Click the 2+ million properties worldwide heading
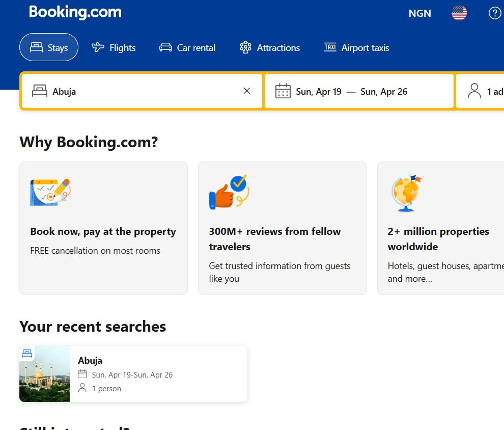Image resolution: width=504 pixels, height=430 pixels. pyautogui.click(x=438, y=239)
